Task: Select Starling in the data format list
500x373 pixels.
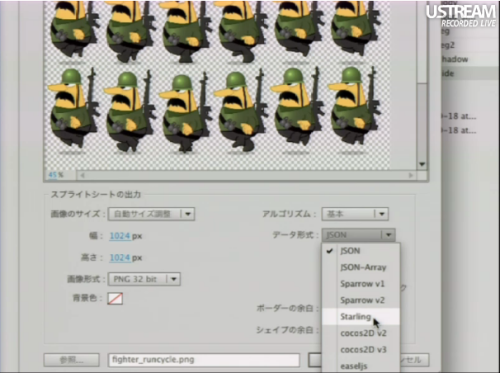Action: (361, 316)
